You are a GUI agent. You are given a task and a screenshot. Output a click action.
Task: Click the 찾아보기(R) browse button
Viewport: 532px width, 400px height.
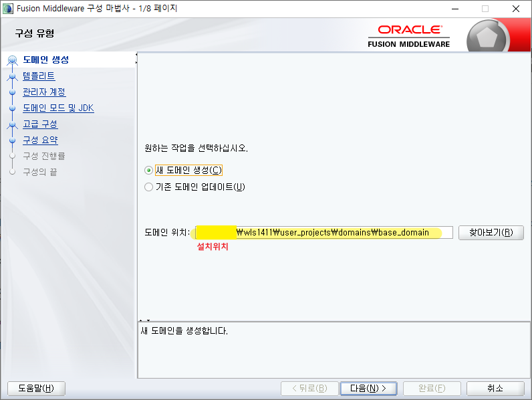click(491, 233)
